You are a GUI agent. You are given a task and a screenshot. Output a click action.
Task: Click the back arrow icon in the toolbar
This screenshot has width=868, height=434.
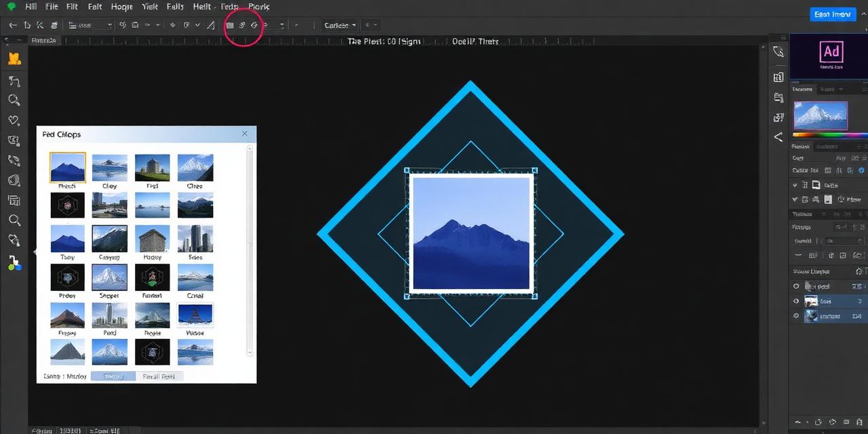(x=12, y=24)
